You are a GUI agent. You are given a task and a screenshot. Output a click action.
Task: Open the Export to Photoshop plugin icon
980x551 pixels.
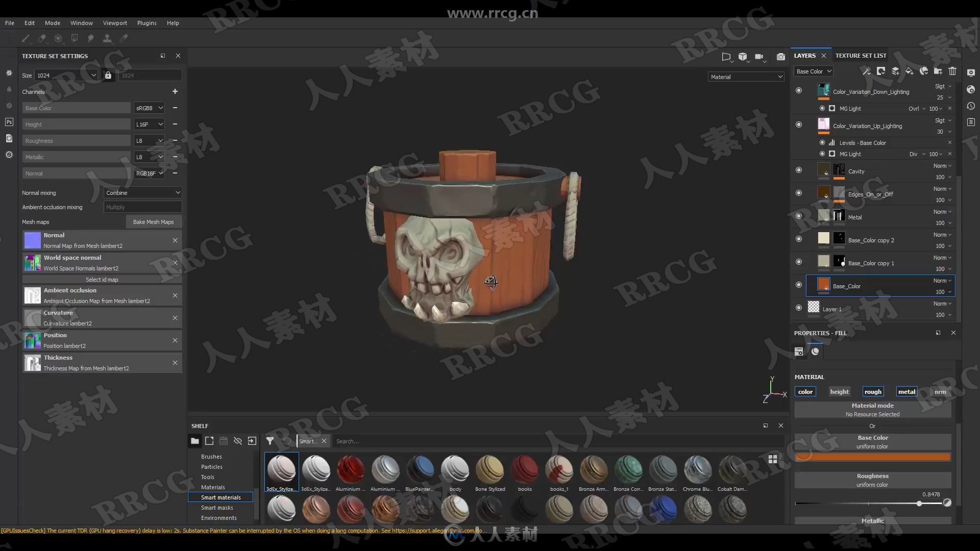point(9,122)
